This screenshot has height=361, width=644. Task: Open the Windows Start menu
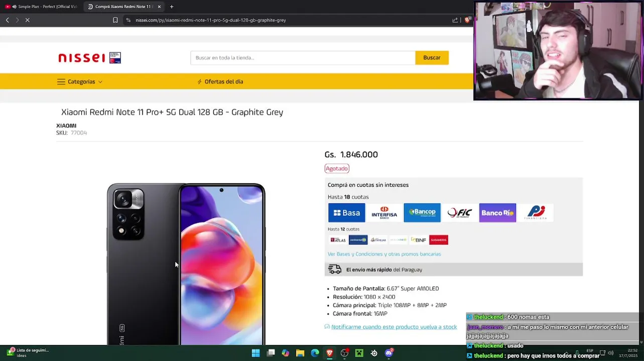(256, 353)
